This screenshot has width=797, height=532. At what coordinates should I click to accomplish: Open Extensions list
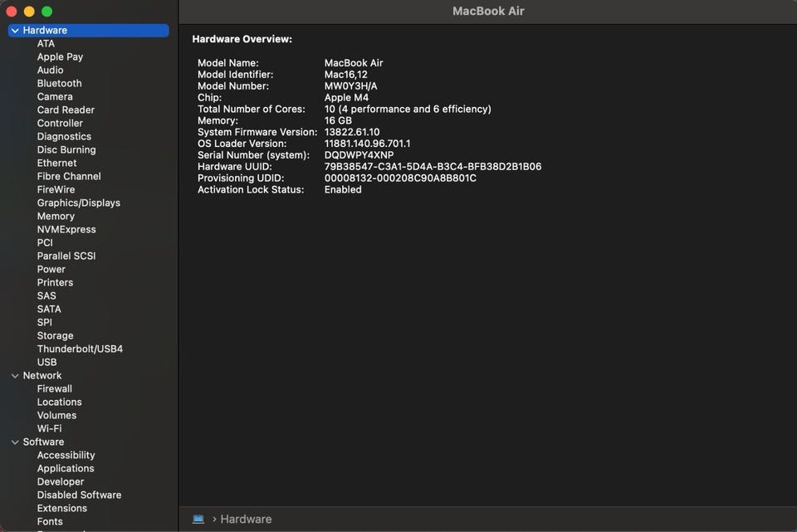pos(62,508)
